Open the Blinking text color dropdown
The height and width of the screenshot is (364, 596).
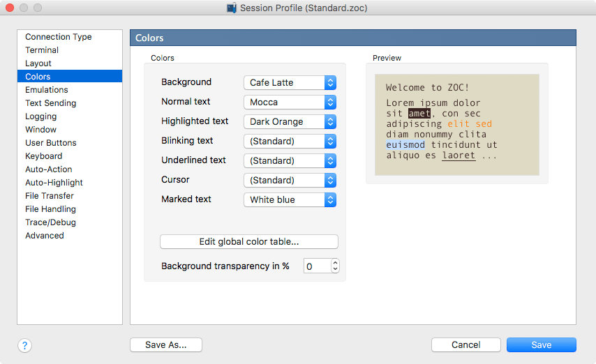pyautogui.click(x=290, y=142)
